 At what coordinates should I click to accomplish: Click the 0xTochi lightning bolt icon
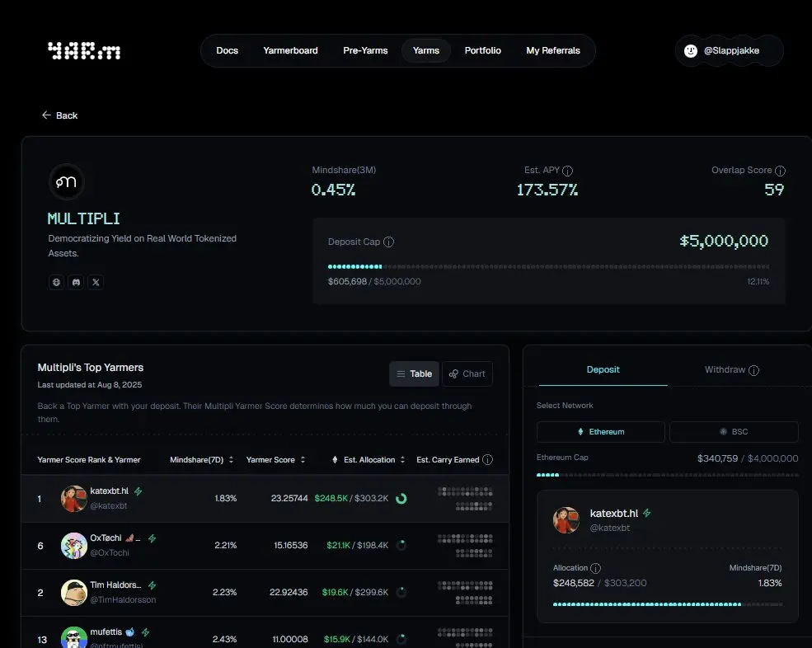152,538
